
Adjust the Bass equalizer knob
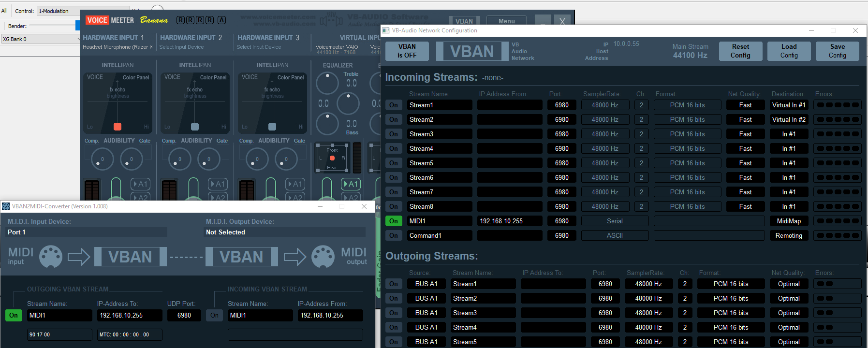point(327,123)
